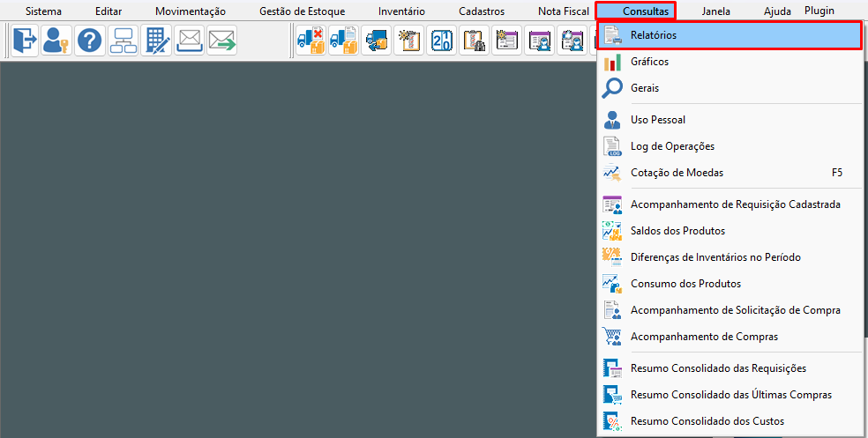Choose the Gráficos menu entry
This screenshot has width=868, height=438.
729,62
